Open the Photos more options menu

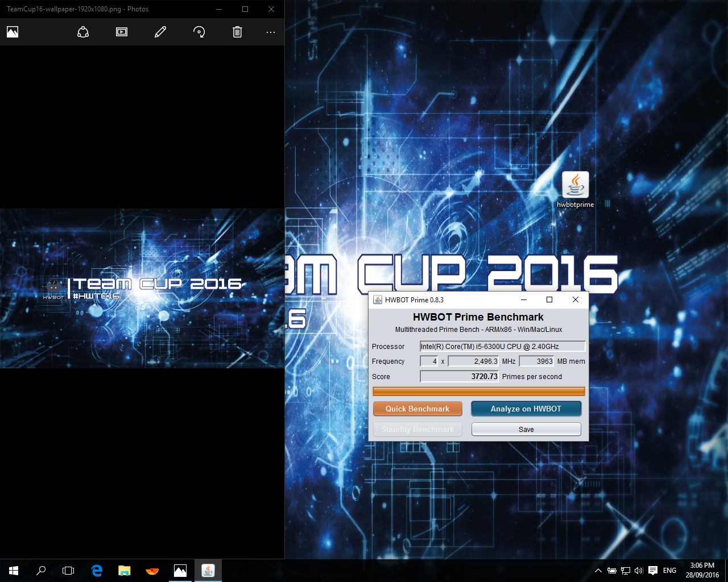tap(271, 32)
